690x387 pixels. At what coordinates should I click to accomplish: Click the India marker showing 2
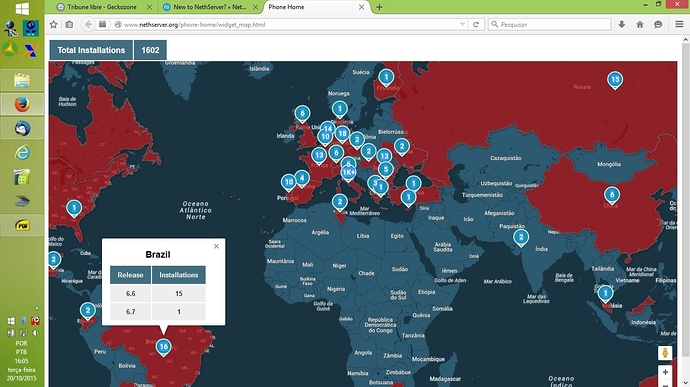(x=521, y=239)
